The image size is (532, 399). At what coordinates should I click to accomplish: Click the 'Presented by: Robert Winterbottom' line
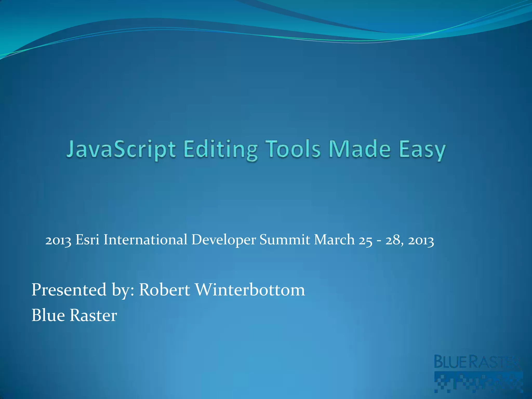pos(168,290)
